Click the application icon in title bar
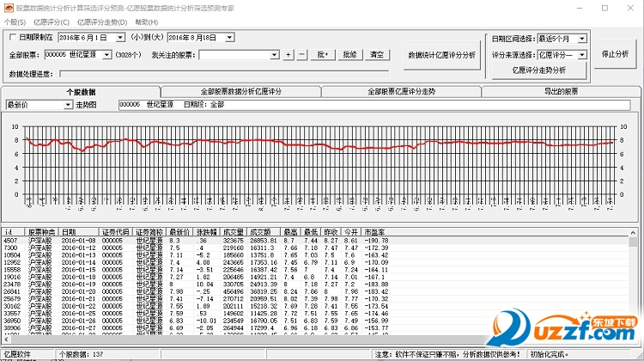Image resolution: width=644 pixels, height=361 pixels. click(x=9, y=8)
